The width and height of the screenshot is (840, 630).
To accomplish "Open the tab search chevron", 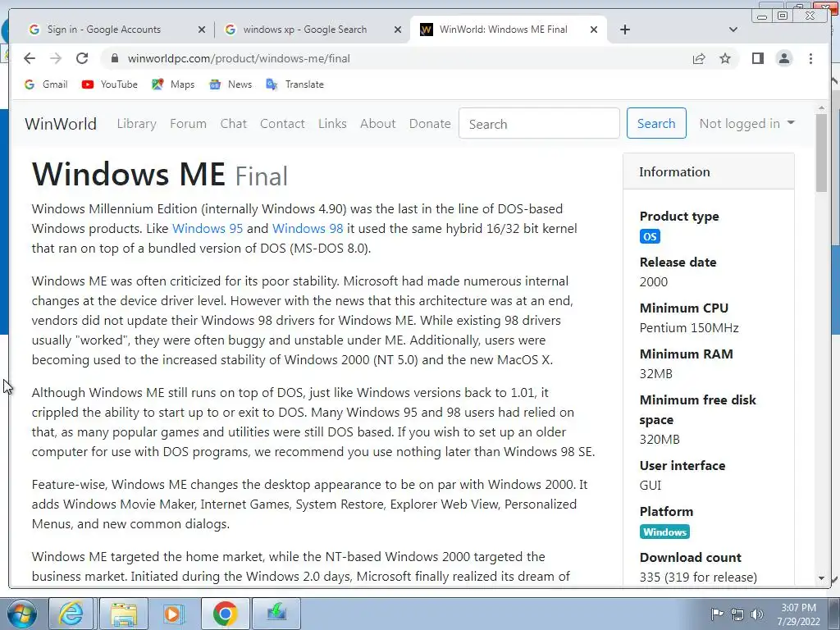I will [x=733, y=30].
